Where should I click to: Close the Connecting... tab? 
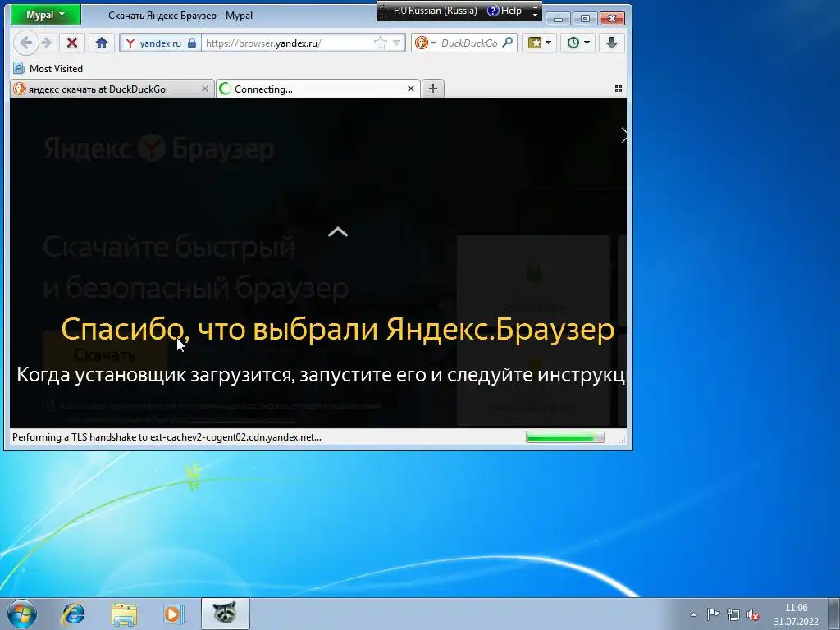[411, 89]
